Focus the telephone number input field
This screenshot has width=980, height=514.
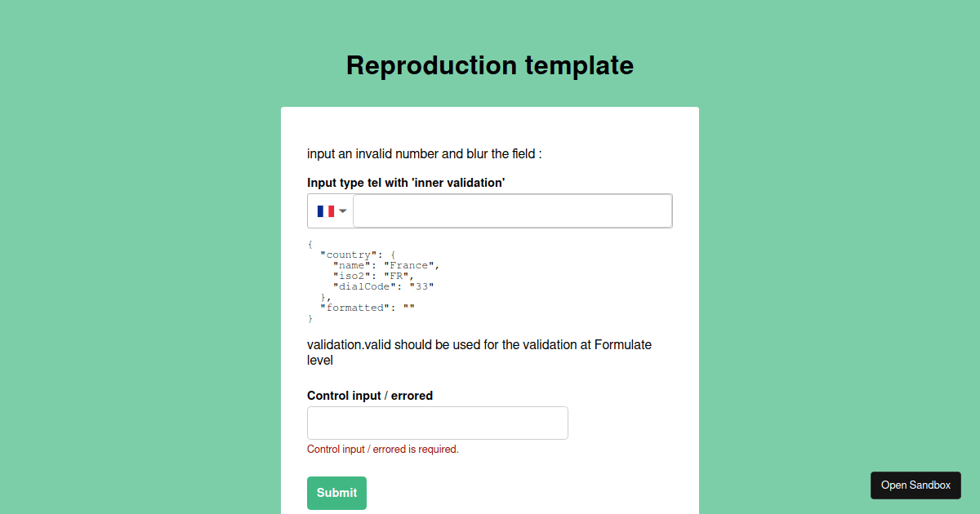click(x=513, y=210)
